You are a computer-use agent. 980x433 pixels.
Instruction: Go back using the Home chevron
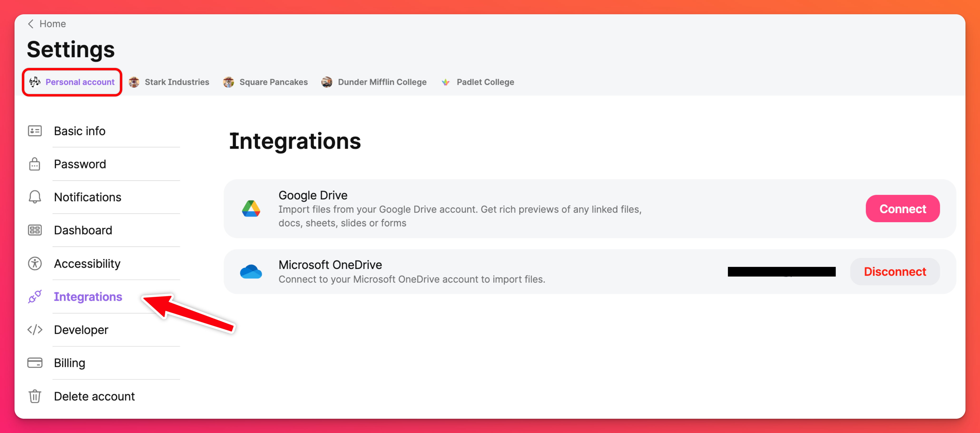pyautogui.click(x=31, y=24)
